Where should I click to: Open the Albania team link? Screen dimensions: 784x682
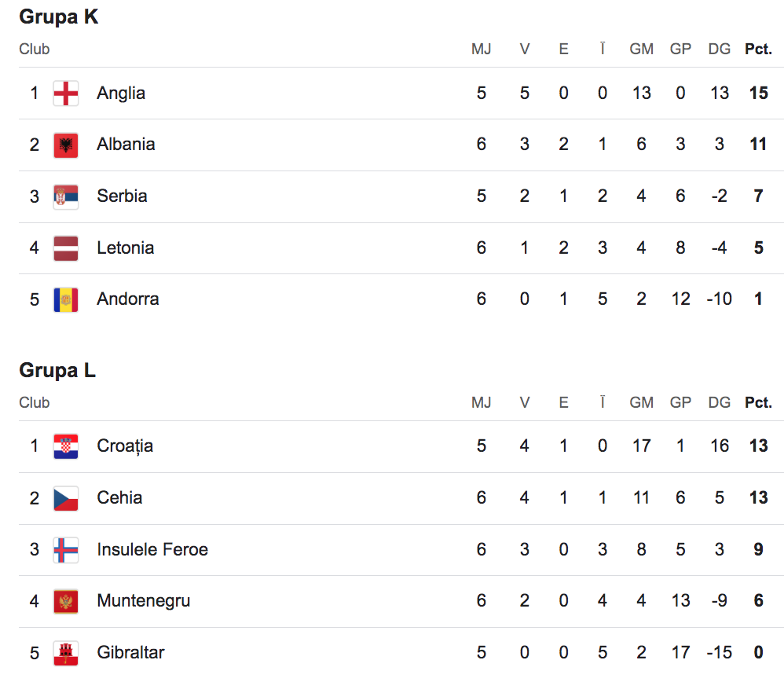point(126,145)
